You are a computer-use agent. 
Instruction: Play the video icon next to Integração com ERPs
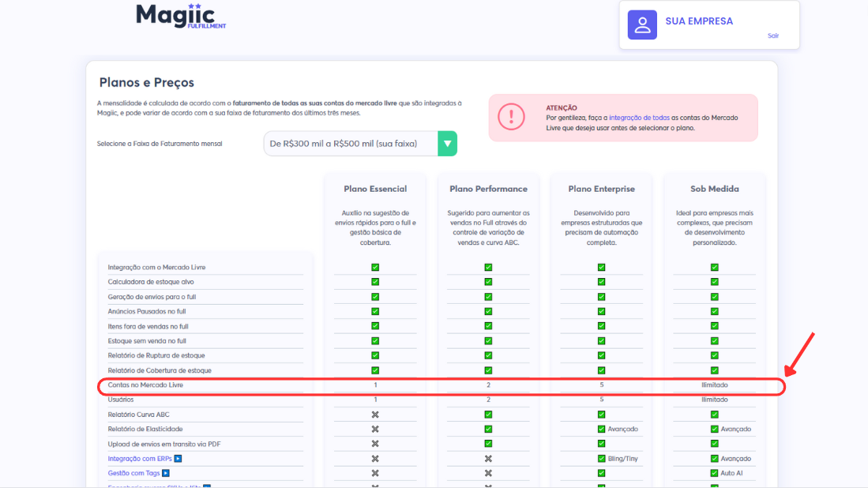click(x=178, y=459)
